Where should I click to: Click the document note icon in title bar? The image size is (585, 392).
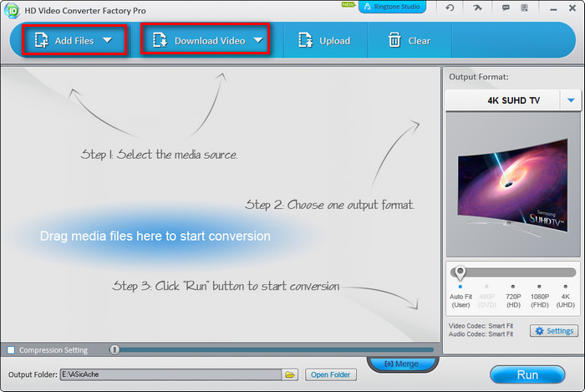(524, 8)
